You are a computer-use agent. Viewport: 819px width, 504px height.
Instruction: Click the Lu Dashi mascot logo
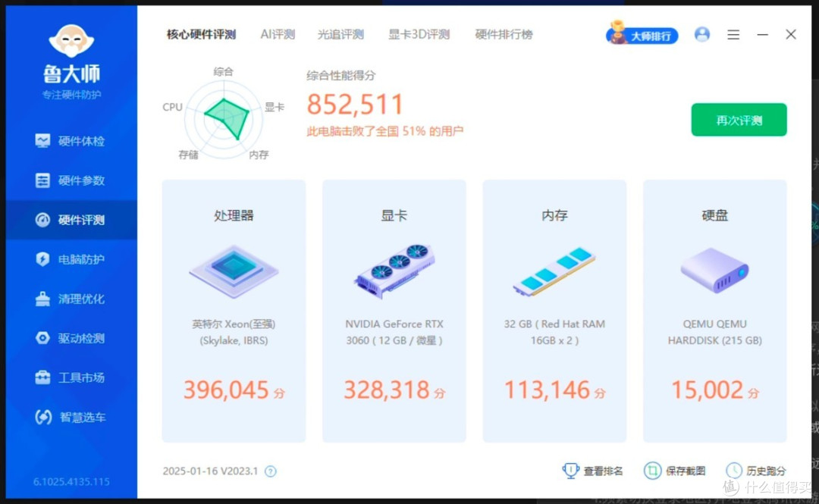pos(71,41)
